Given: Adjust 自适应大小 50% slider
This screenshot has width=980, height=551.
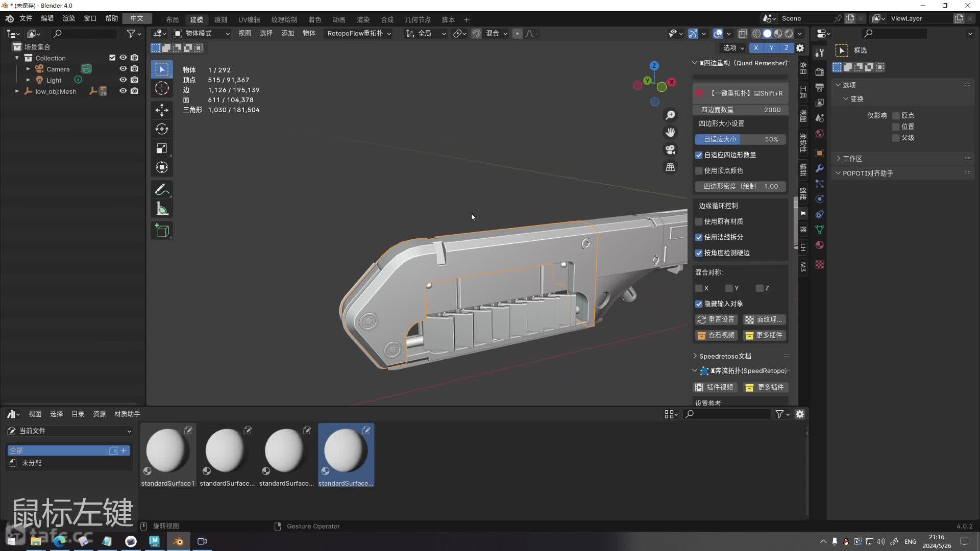Looking at the screenshot, I should 740,139.
